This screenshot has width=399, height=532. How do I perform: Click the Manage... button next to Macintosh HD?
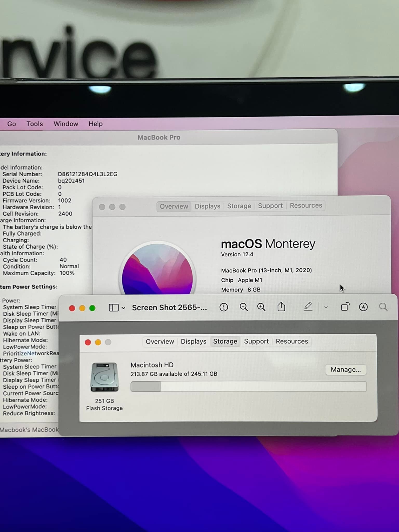click(x=345, y=370)
